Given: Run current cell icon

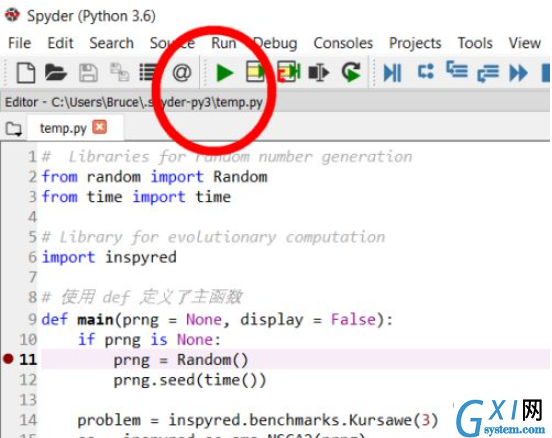Looking at the screenshot, I should coord(255,72).
